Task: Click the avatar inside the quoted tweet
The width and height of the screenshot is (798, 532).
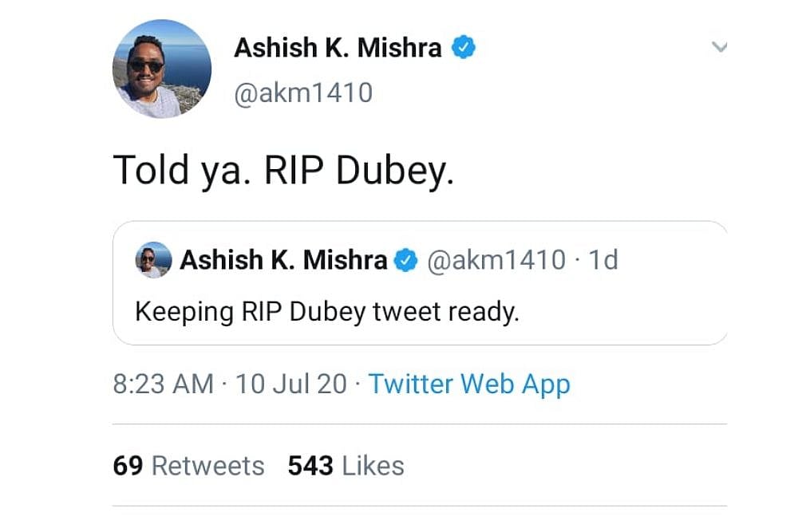Action: pyautogui.click(x=152, y=258)
